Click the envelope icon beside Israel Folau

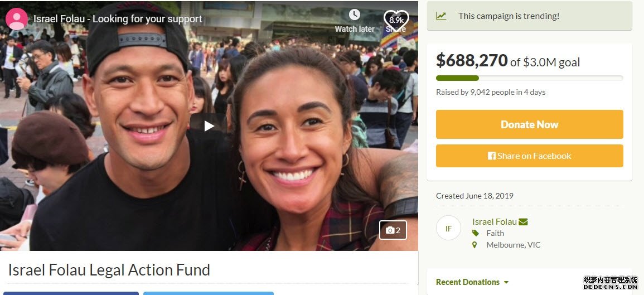pos(523,222)
